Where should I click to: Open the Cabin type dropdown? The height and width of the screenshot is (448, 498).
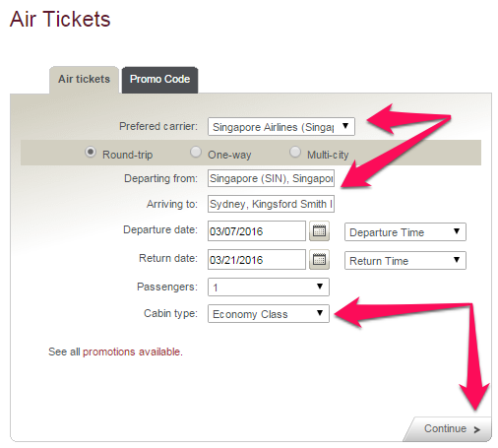point(269,314)
